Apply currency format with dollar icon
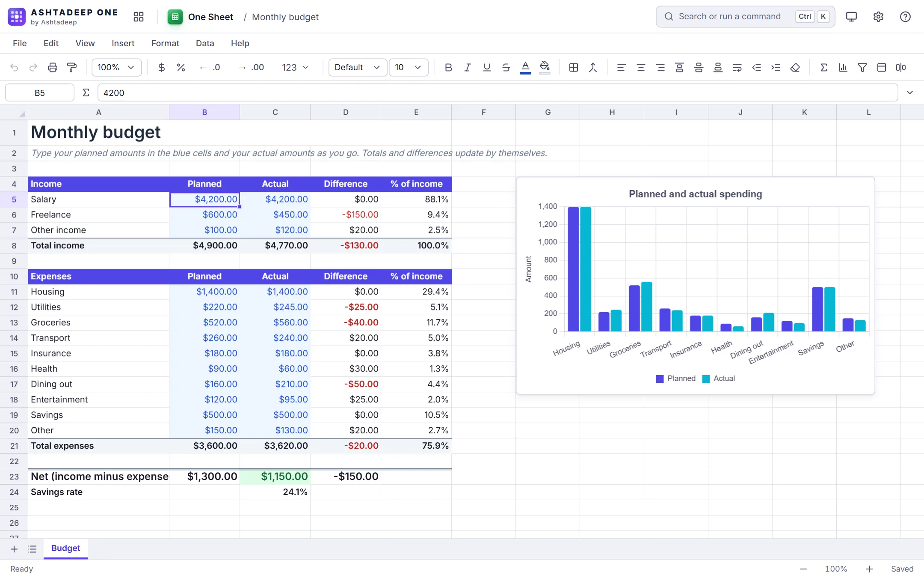This screenshot has height=578, width=924. pos(161,67)
